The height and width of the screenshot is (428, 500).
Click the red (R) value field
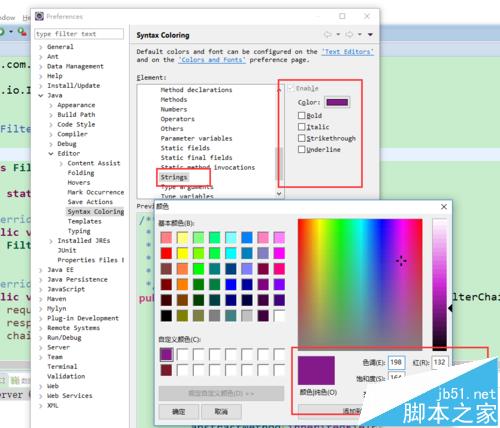coord(440,362)
